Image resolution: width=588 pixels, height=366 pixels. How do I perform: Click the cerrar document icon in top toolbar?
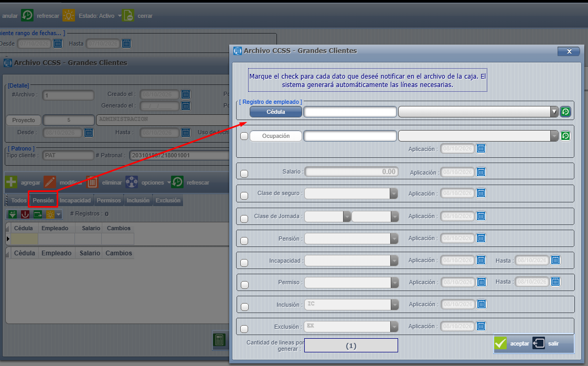click(x=129, y=15)
